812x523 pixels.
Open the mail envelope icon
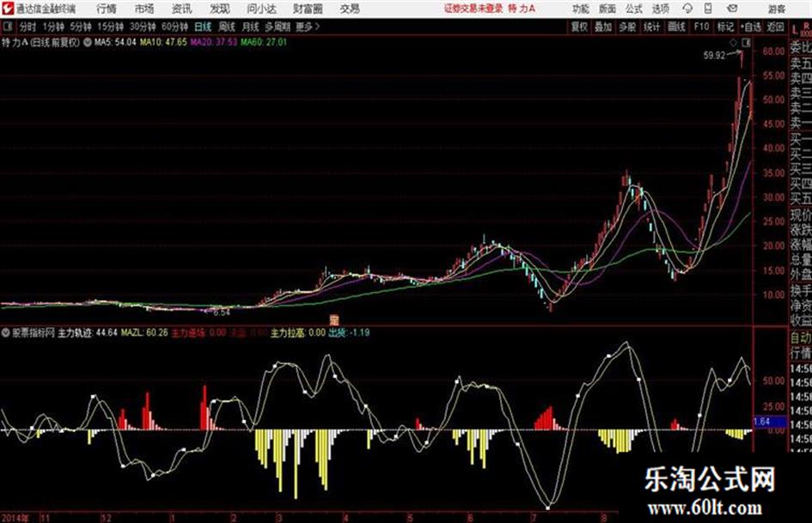coord(732,9)
